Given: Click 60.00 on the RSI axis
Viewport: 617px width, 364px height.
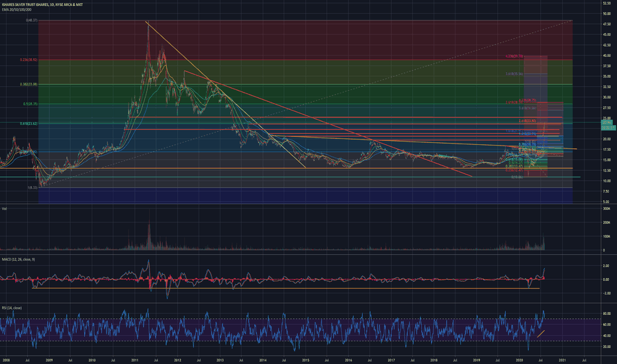Looking at the screenshot, I should [606, 325].
